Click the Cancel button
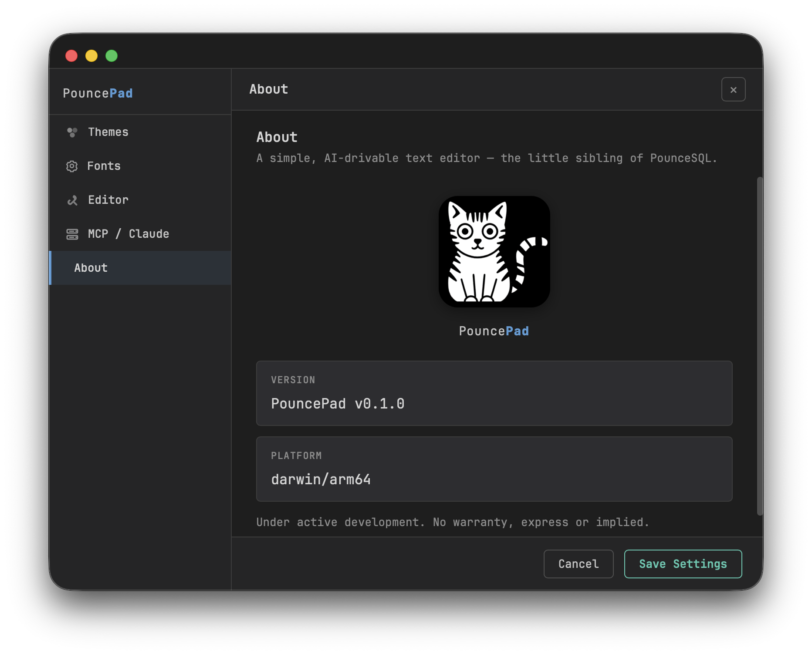Image resolution: width=812 pixels, height=655 pixels. [579, 564]
